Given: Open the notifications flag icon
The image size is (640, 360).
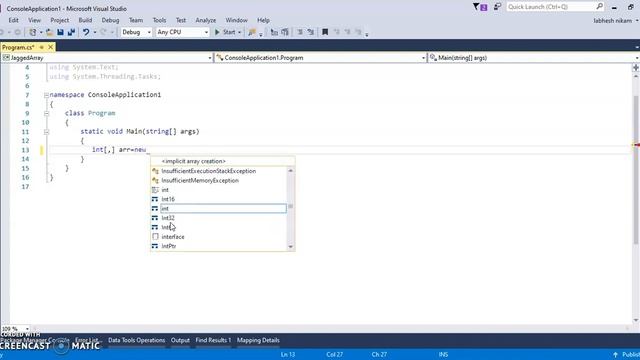Looking at the screenshot, I should [x=480, y=7].
